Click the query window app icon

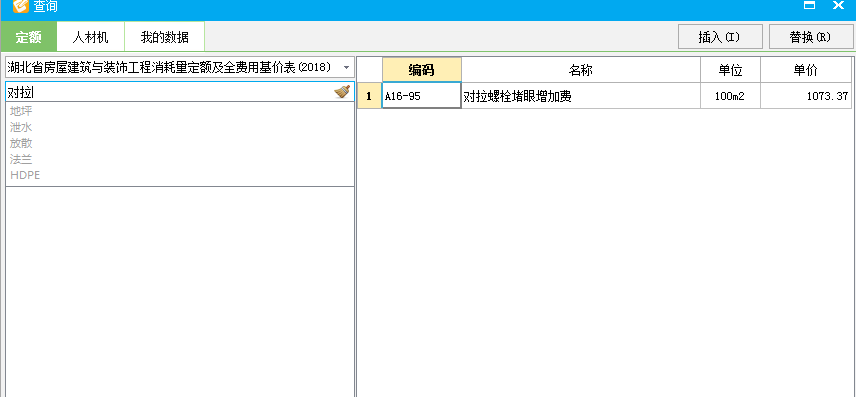[x=20, y=7]
